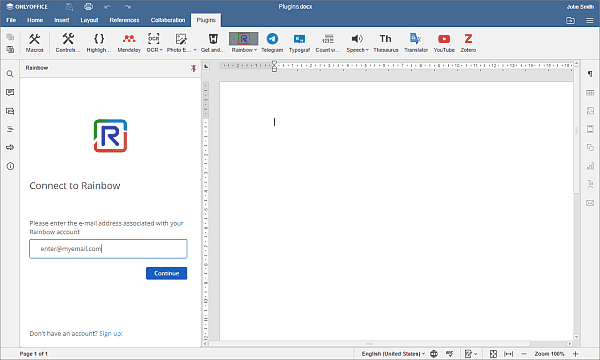The width and height of the screenshot is (600, 360).
Task: Open comments panel in left sidebar
Action: tap(10, 92)
